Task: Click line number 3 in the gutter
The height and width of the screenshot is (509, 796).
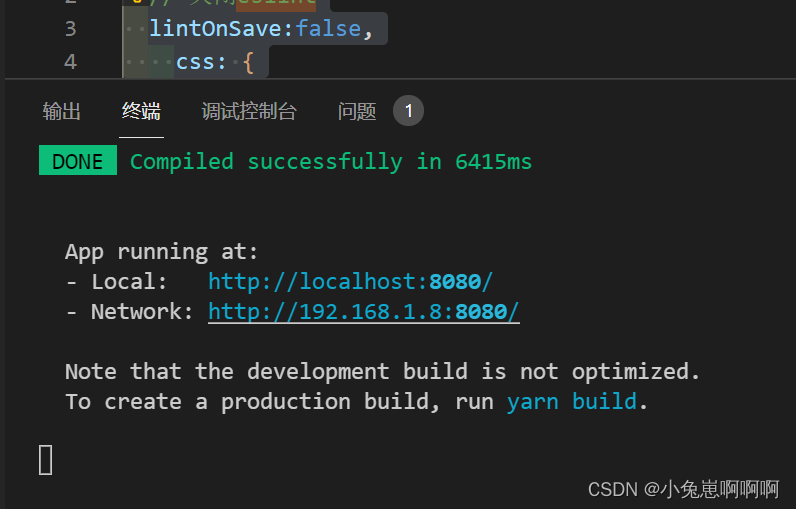Action: point(70,28)
